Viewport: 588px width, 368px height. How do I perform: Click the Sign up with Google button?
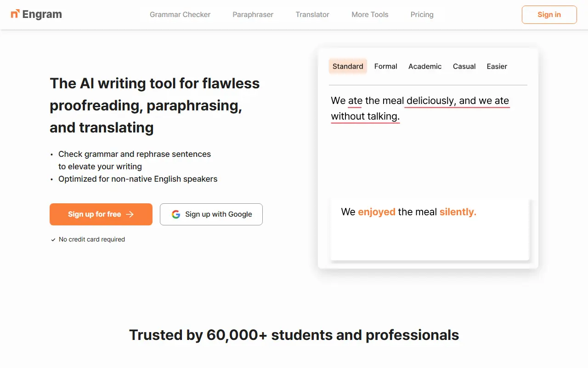211,214
